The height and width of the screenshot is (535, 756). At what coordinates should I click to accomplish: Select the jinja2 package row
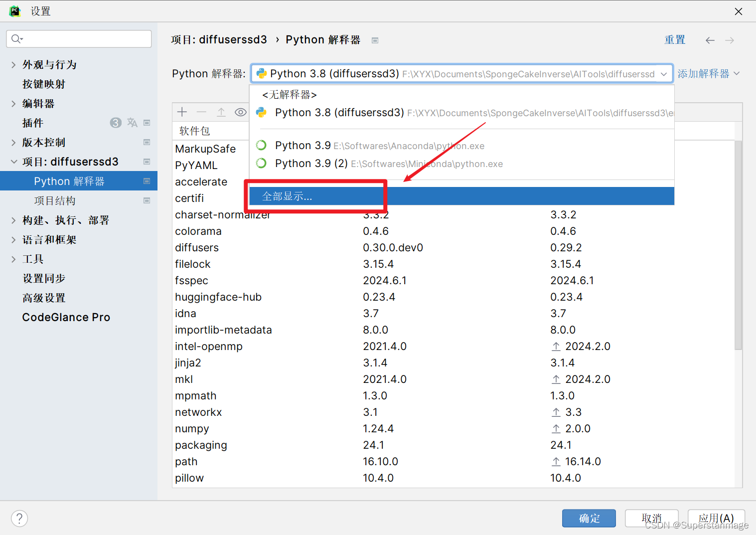click(x=454, y=363)
